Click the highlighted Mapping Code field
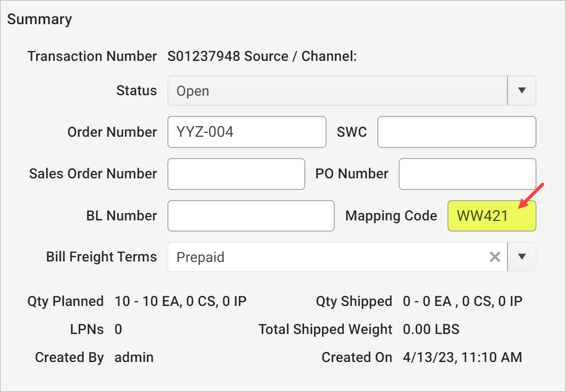The image size is (566, 392). [491, 216]
